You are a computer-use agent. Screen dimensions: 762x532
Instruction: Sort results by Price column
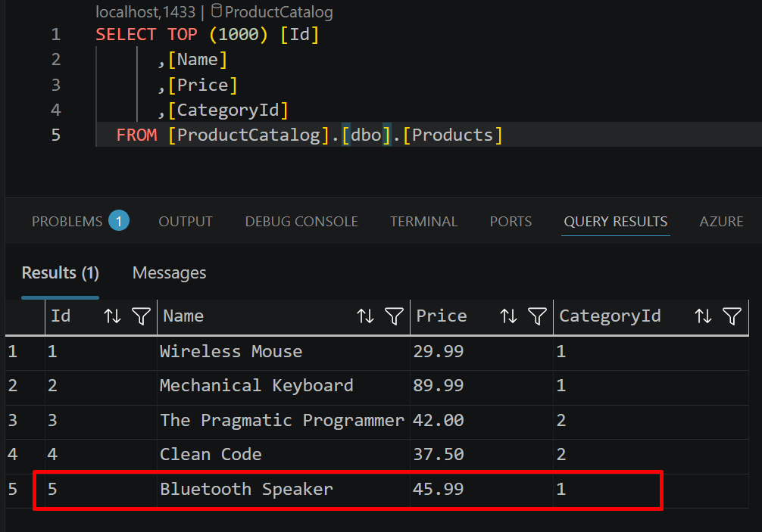coord(508,316)
